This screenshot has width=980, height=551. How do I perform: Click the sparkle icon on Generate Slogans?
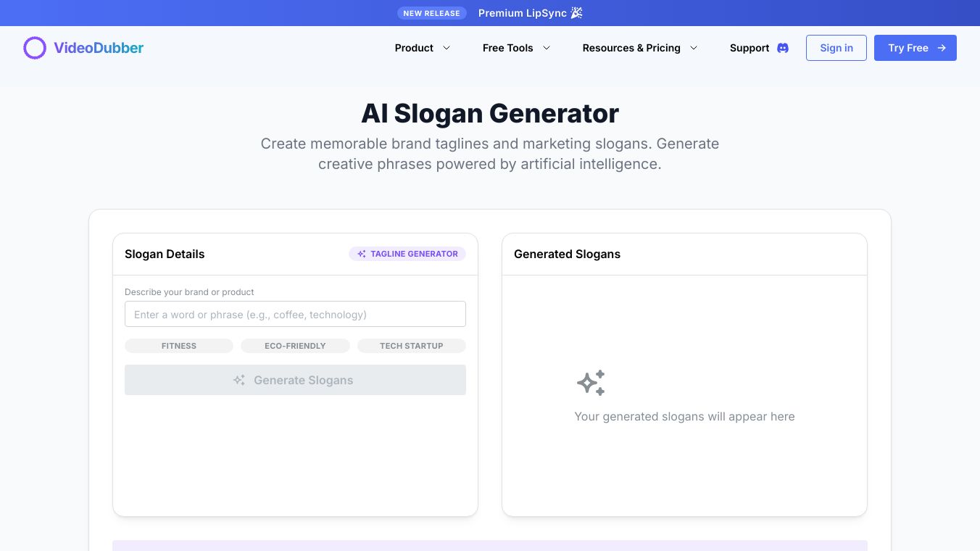pyautogui.click(x=239, y=380)
